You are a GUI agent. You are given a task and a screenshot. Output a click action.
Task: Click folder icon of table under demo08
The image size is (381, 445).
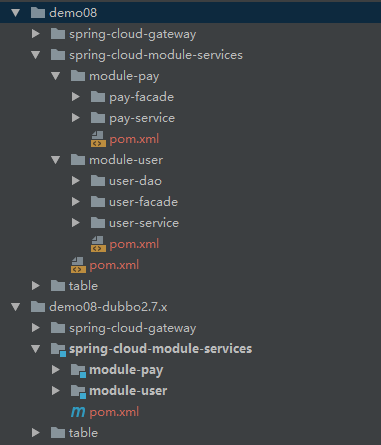[x=58, y=286]
